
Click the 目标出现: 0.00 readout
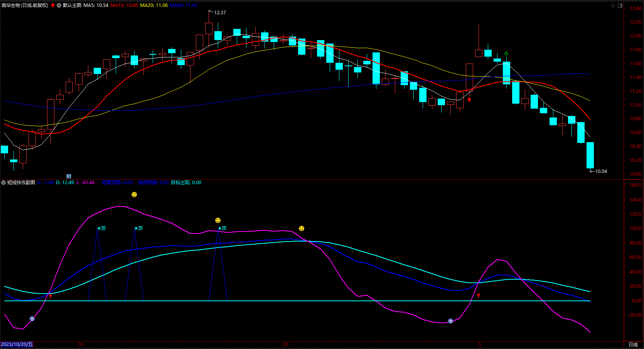click(x=186, y=183)
